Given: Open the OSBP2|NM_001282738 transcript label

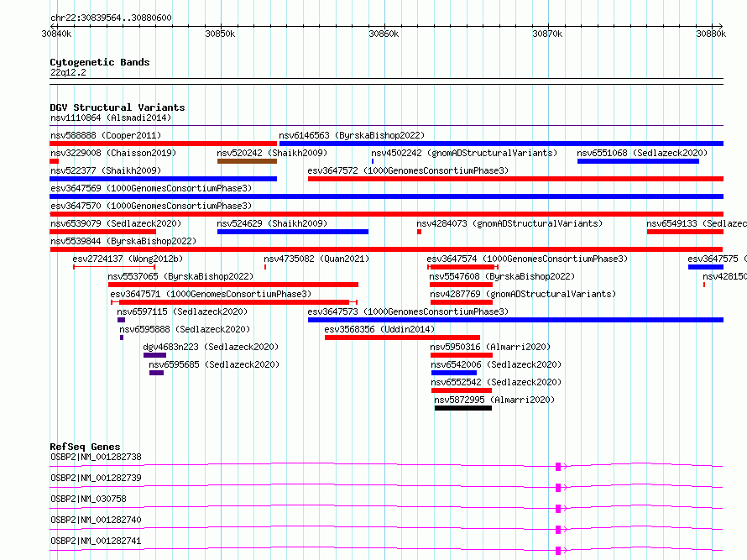Looking at the screenshot, I should pos(96,457).
